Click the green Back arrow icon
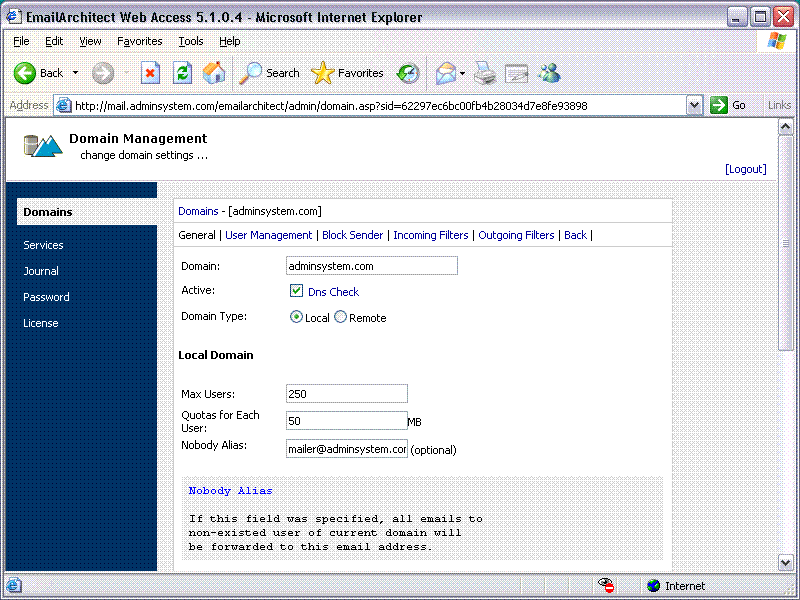 coord(24,73)
